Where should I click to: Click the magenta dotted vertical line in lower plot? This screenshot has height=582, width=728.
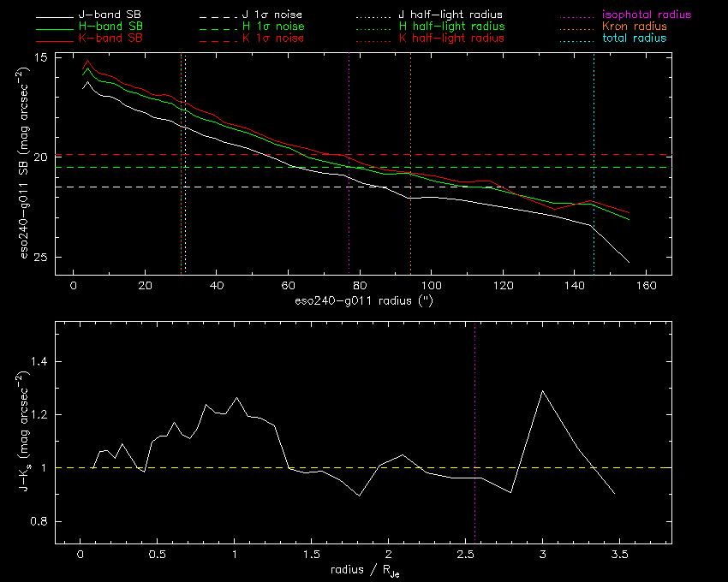tap(475, 385)
